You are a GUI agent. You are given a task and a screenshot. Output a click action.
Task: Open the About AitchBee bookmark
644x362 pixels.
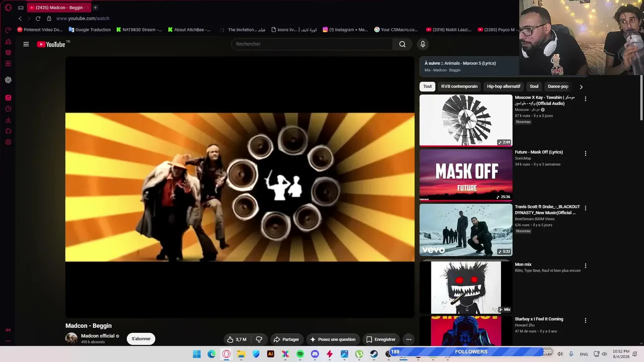189,30
